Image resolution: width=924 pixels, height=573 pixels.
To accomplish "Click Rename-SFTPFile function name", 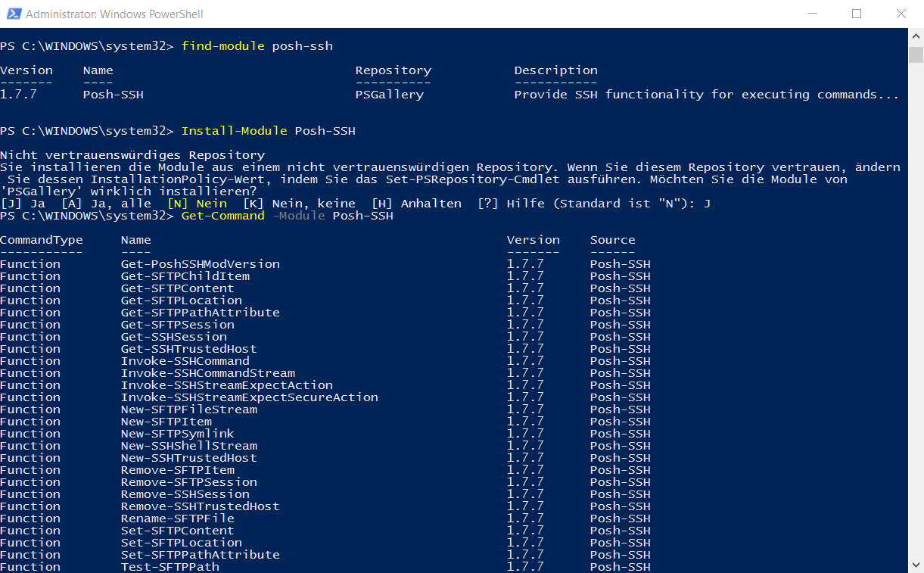I will (178, 519).
